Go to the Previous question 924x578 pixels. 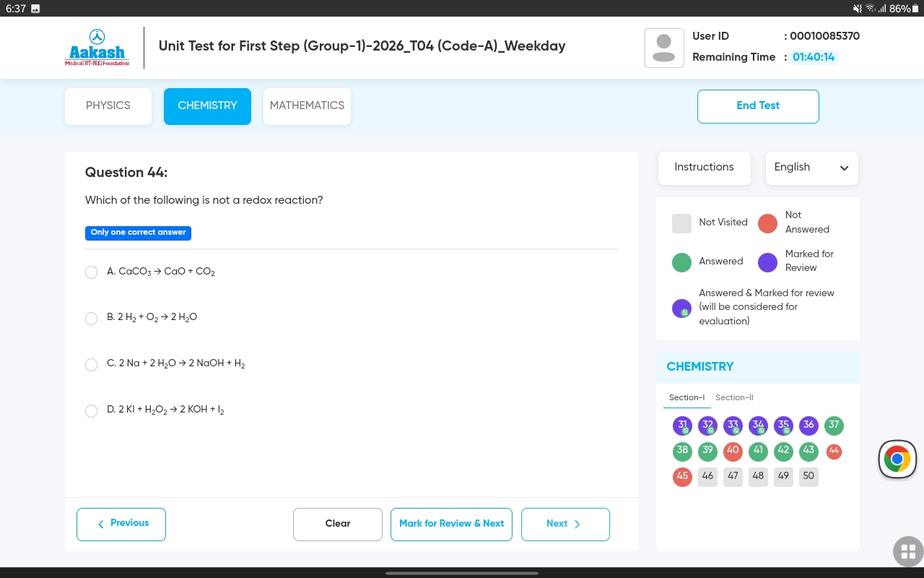(121, 525)
